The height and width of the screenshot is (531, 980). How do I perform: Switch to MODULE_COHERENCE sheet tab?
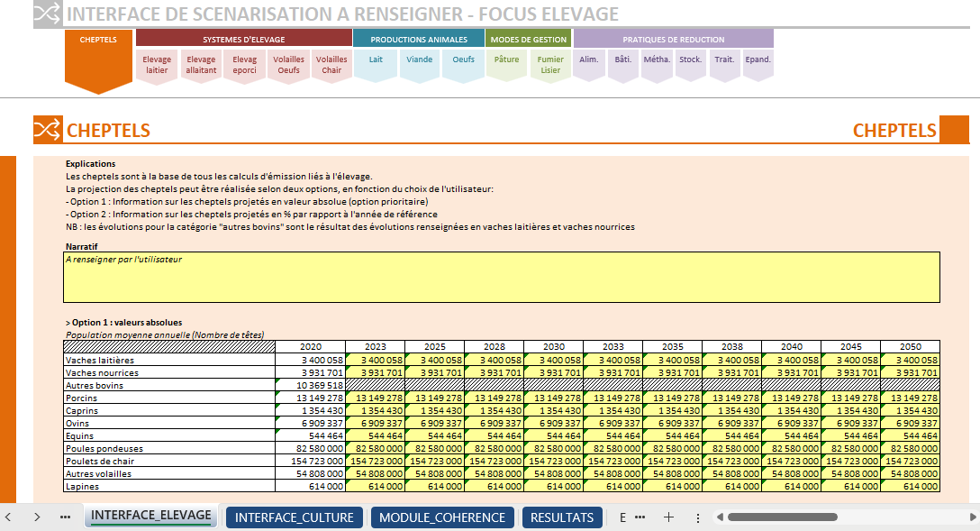click(x=442, y=517)
